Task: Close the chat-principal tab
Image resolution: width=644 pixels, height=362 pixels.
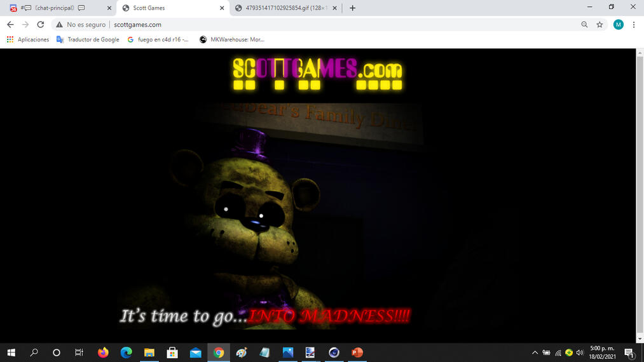Action: pos(109,8)
